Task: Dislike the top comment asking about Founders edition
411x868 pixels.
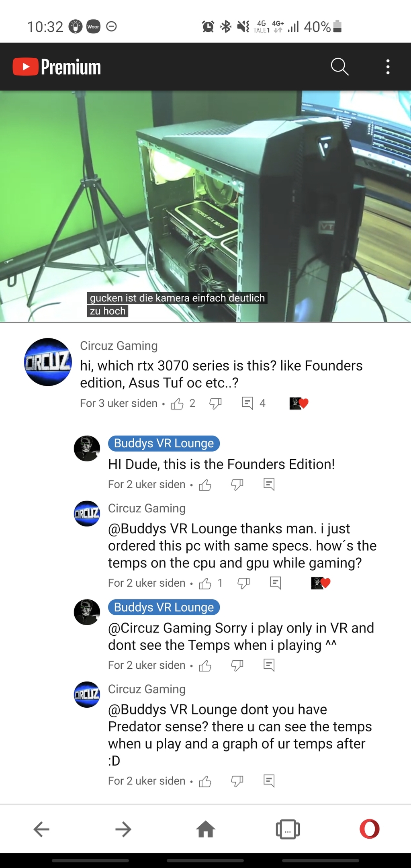Action: 216,403
